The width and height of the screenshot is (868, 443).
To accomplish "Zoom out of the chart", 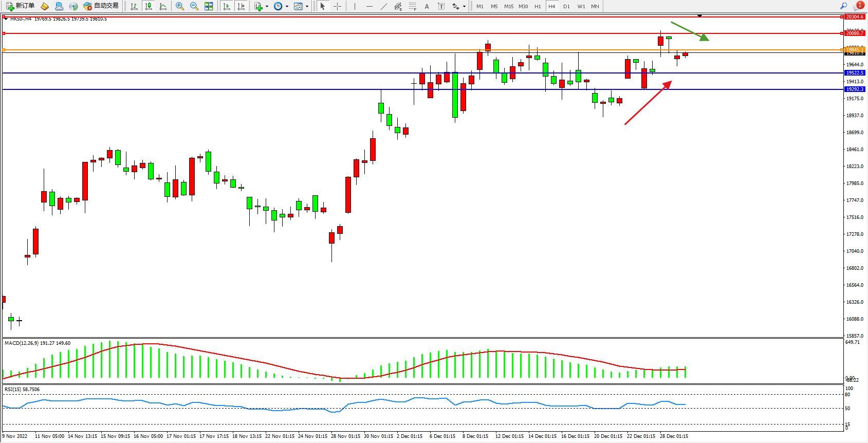I will pos(194,6).
